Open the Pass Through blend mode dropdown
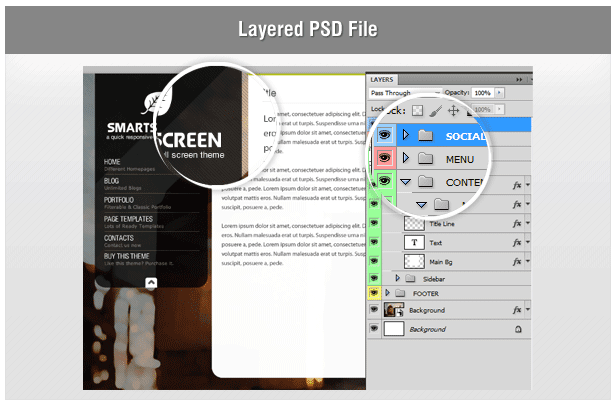The image size is (616, 405). click(405, 93)
